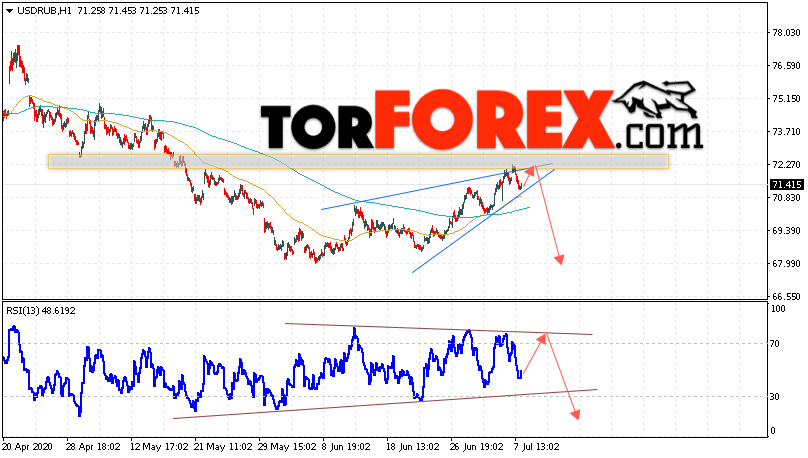This screenshot has width=808, height=458.
Task: Select the 20 Apr 2020 date label
Action: (28, 447)
